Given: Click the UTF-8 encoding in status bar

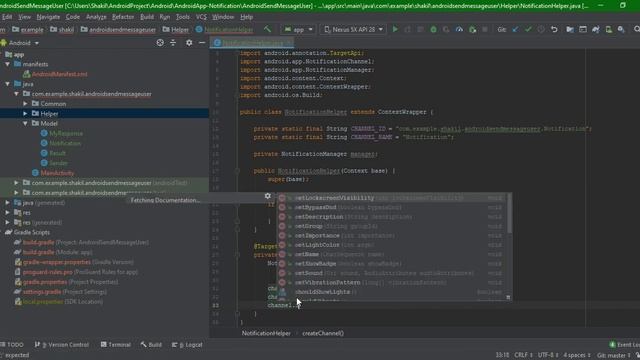Looking at the screenshot, I should (x=548, y=355).
